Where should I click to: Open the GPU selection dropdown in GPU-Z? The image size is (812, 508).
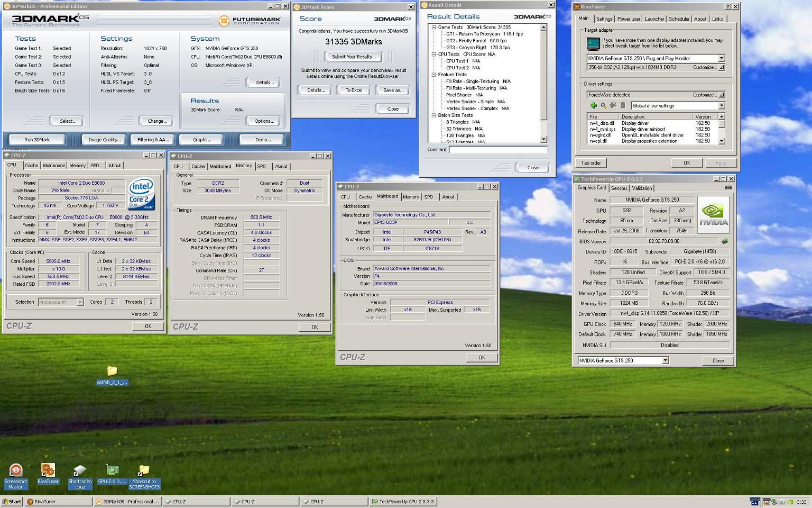666,360
